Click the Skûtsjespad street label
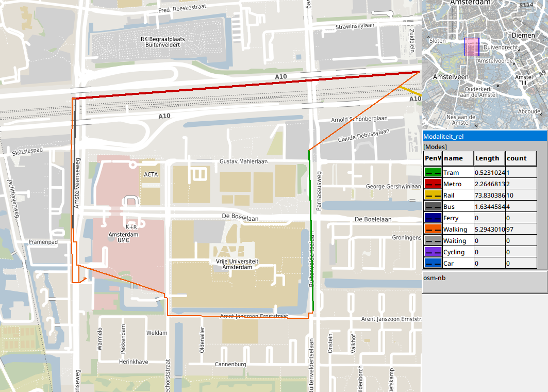Image resolution: width=548 pixels, height=392 pixels. click(27, 152)
